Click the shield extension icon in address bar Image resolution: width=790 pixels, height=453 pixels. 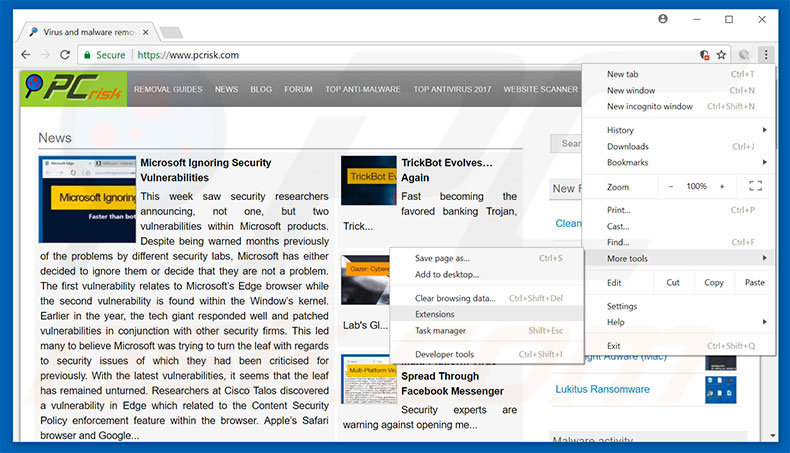point(705,55)
